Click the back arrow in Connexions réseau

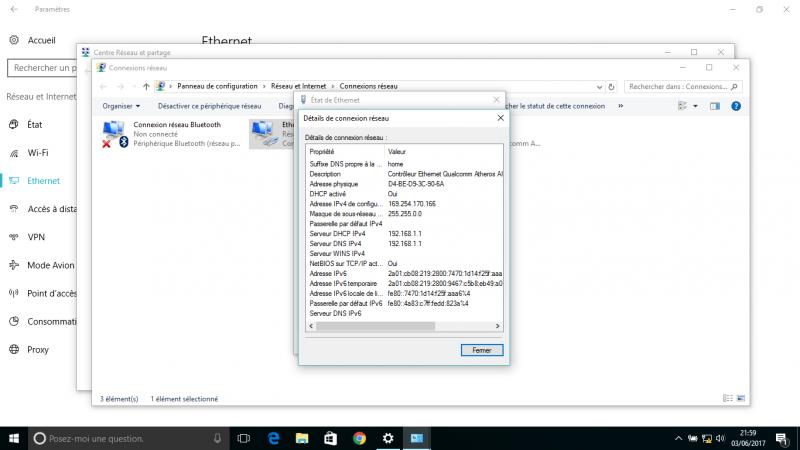tap(104, 87)
